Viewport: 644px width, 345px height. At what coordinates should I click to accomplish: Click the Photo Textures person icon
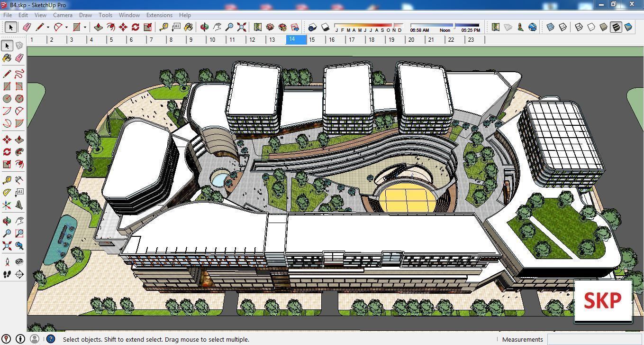click(x=520, y=27)
